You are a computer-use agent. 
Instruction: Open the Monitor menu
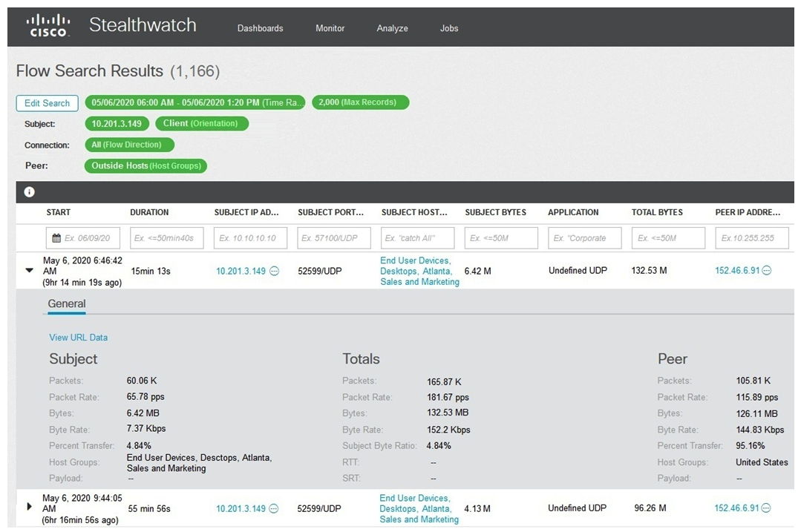tap(330, 29)
